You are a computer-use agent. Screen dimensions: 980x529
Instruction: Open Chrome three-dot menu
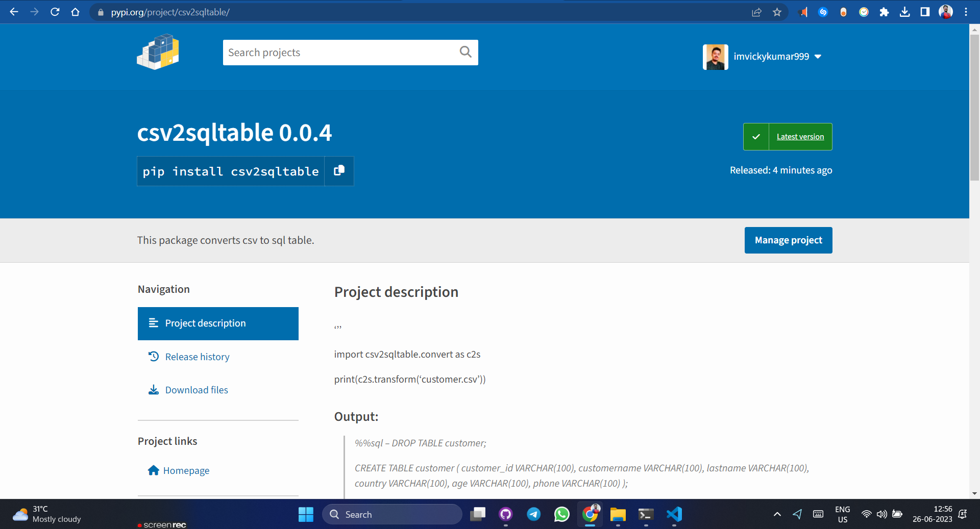click(966, 12)
